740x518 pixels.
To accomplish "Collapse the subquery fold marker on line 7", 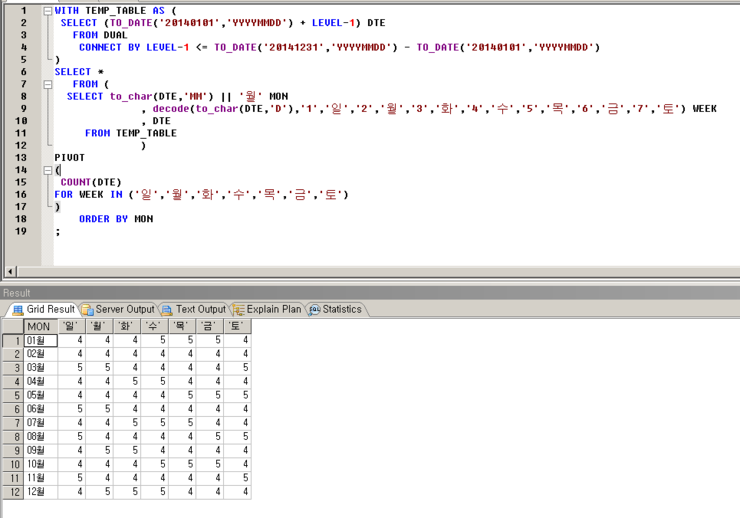I will (46, 84).
